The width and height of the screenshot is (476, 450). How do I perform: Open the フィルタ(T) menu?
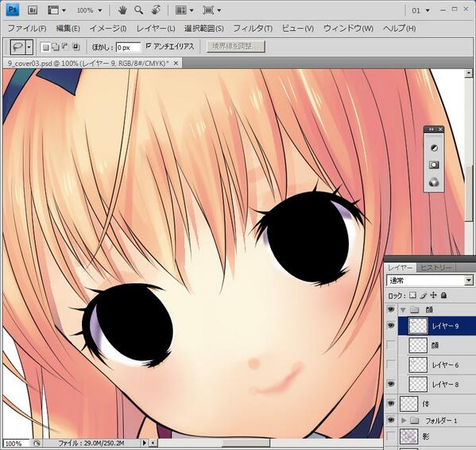[253, 29]
